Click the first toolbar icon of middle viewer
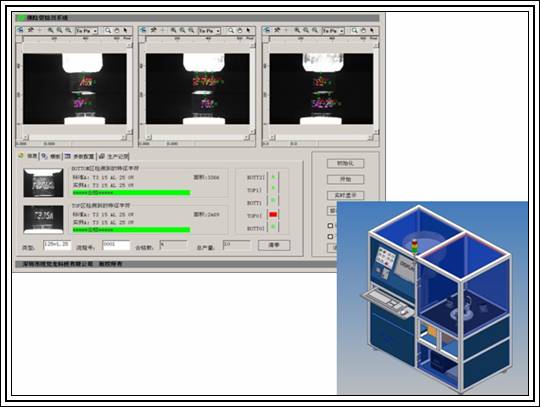This screenshot has height=407, width=540. coord(143,31)
